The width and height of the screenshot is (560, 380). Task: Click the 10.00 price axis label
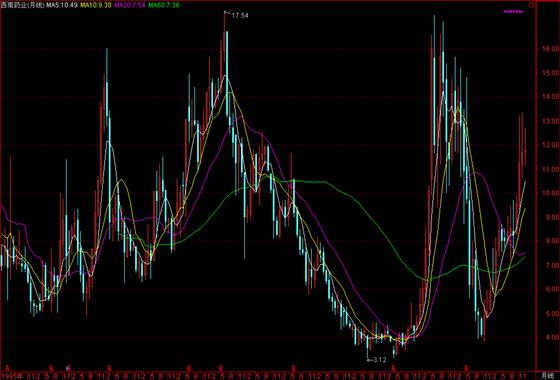tap(549, 193)
